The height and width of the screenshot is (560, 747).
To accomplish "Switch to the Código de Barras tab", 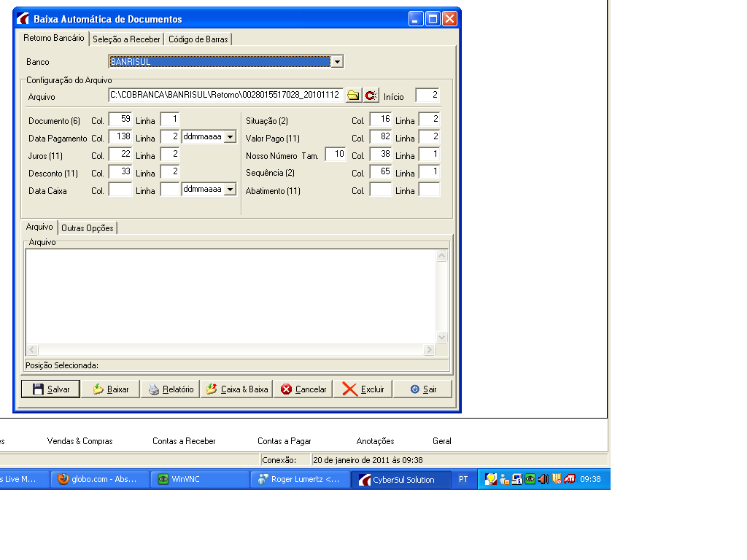I will click(198, 39).
